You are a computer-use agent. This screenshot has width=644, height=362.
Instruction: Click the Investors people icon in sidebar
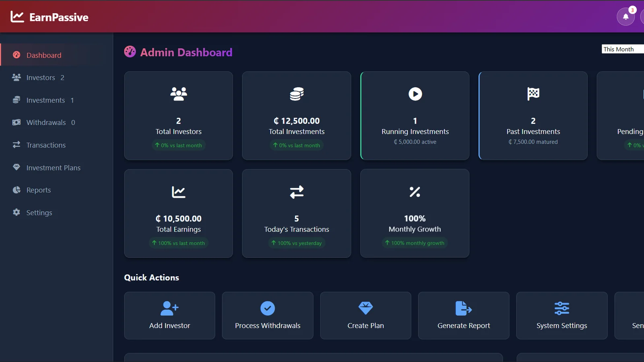coord(17,77)
